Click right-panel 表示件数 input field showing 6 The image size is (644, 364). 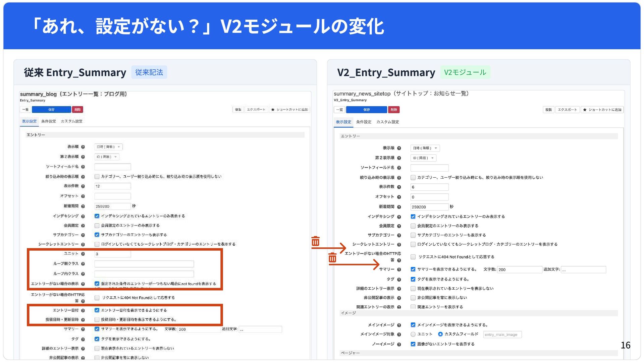click(x=429, y=187)
